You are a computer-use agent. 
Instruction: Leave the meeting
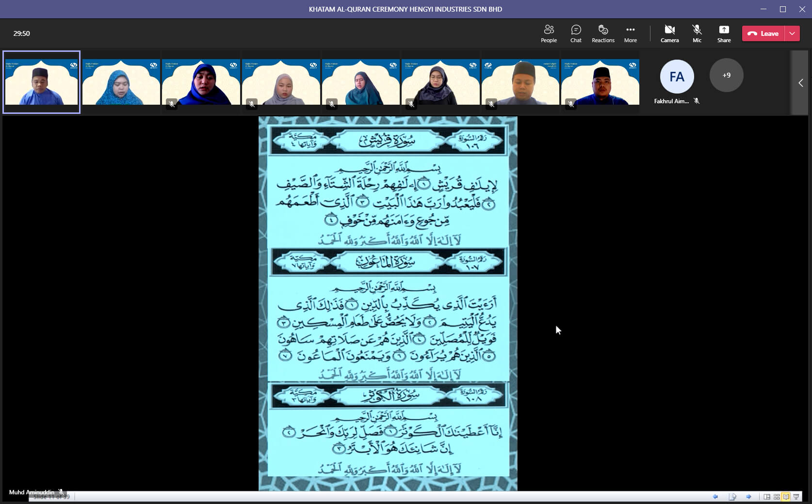(763, 33)
